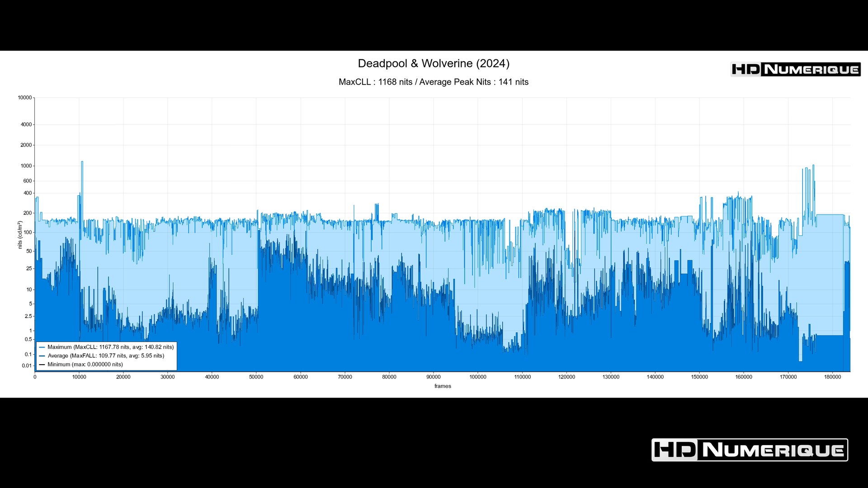This screenshot has width=868, height=488.
Task: Click the 20000 frames axis tick
Action: coord(123,377)
